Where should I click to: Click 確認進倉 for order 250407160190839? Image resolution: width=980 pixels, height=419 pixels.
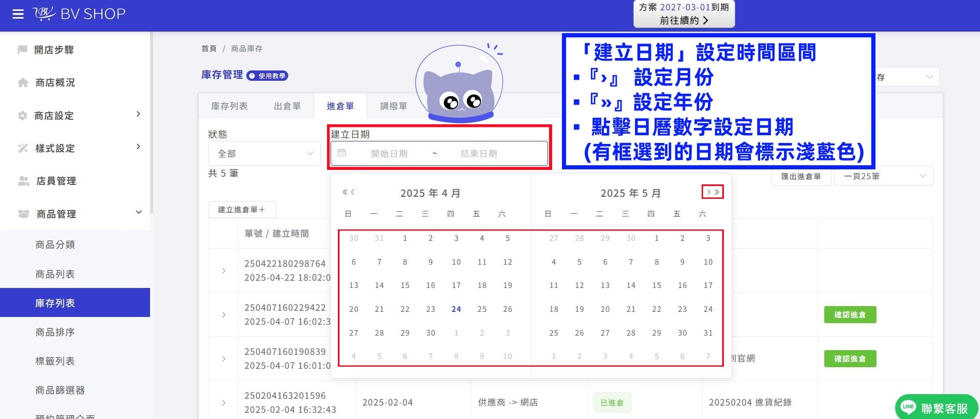[850, 358]
